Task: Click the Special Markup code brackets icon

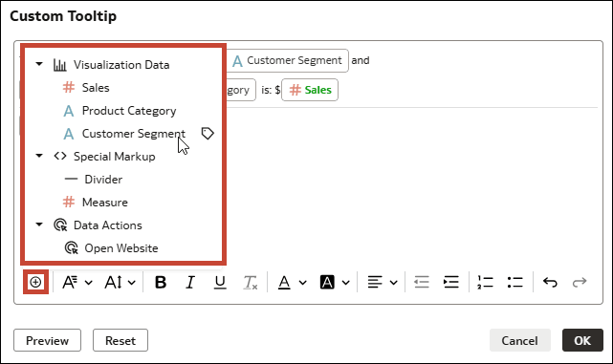Action: click(x=60, y=157)
